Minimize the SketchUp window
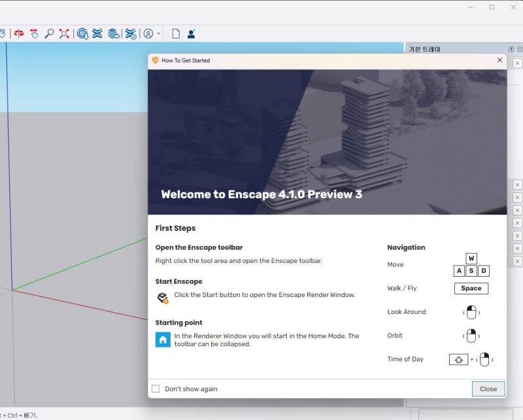The image size is (523, 420). coord(470,7)
